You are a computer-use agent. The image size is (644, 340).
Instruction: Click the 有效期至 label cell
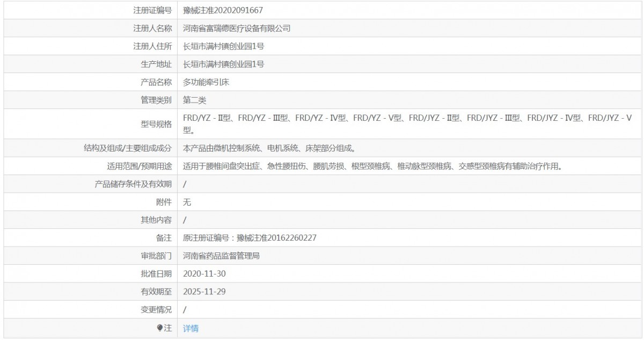(x=90, y=292)
